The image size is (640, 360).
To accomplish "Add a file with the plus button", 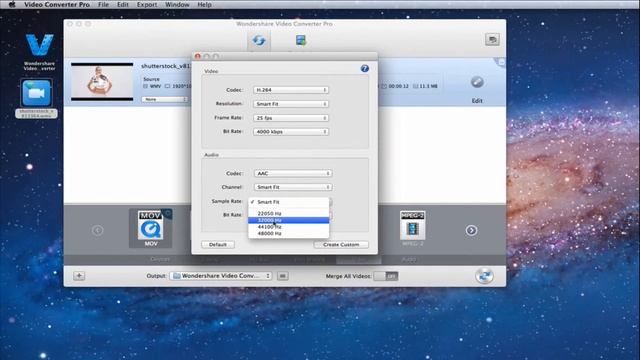I will click(x=79, y=276).
